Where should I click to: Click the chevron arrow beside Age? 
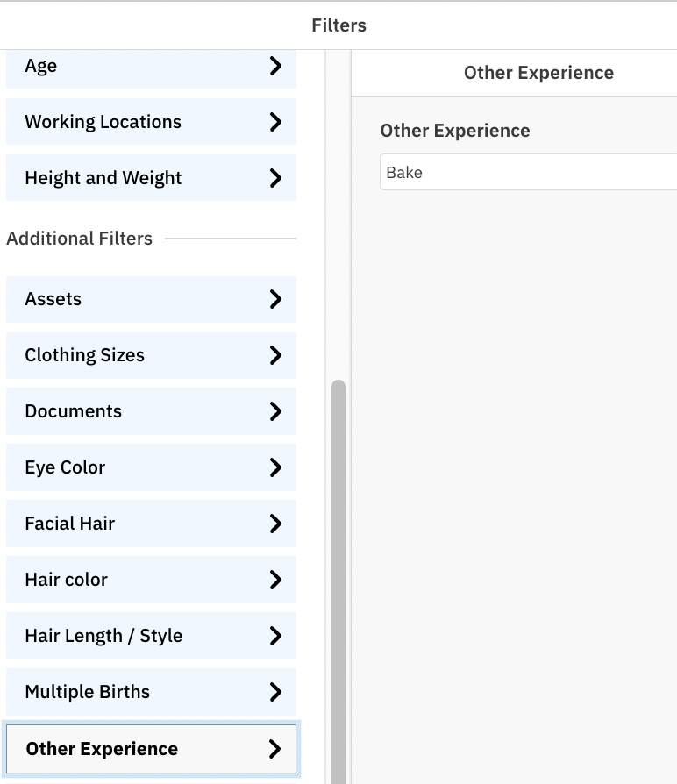coord(275,66)
